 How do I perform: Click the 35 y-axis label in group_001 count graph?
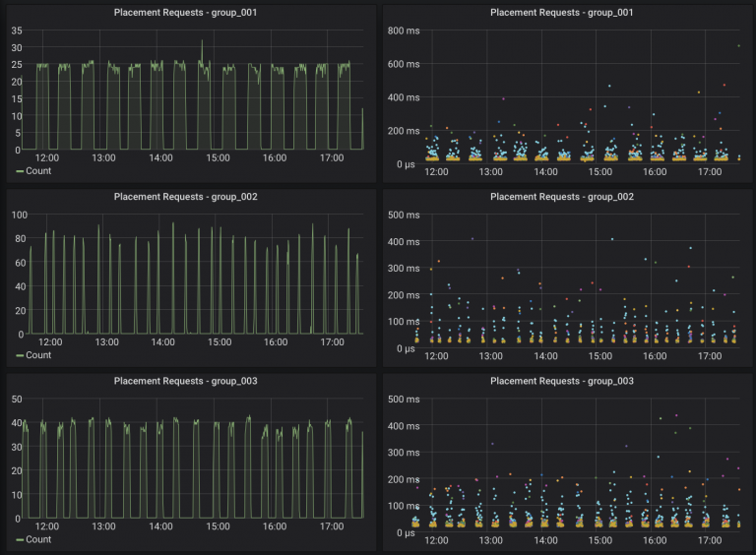[x=17, y=31]
